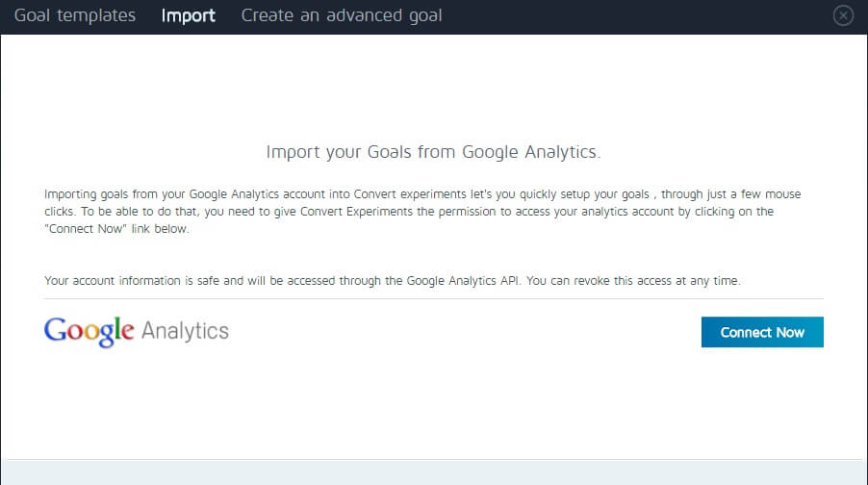Viewport: 868px width, 485px height.
Task: Close the import goals dialog
Action: [x=843, y=15]
